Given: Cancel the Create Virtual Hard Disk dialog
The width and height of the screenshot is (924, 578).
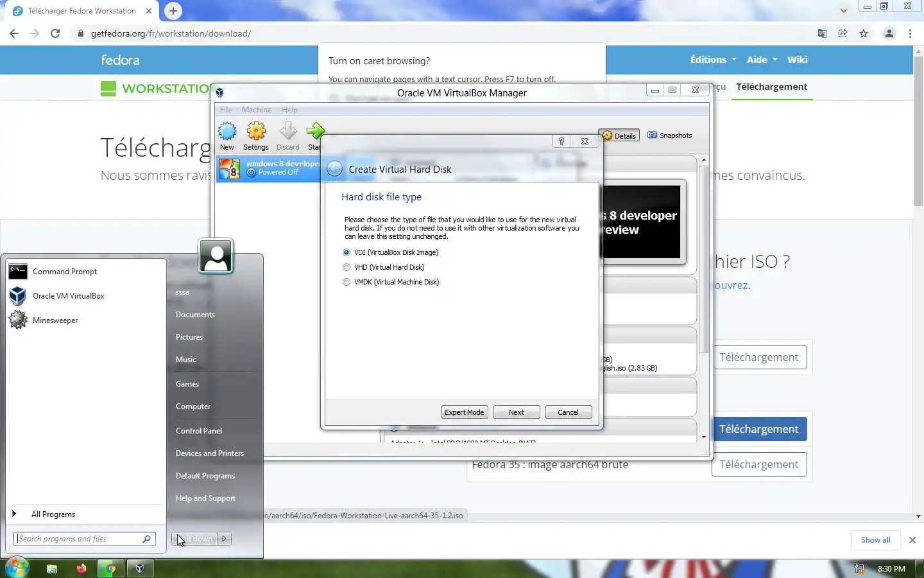Looking at the screenshot, I should [568, 412].
